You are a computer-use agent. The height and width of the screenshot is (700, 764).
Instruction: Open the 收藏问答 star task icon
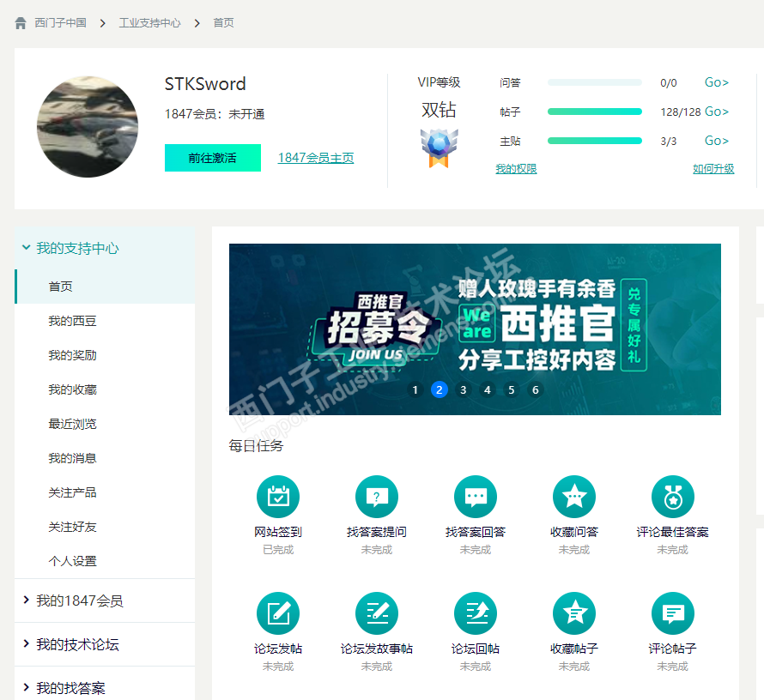pos(574,497)
